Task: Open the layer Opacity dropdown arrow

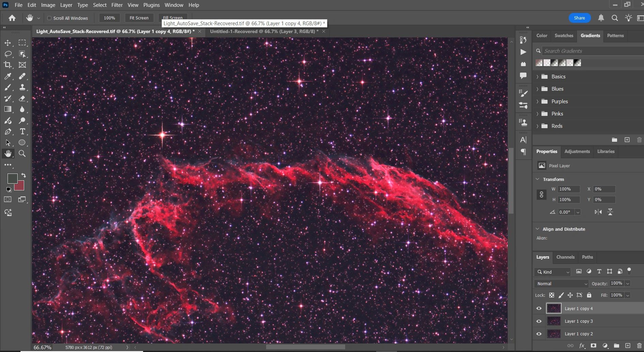Action: (628, 284)
